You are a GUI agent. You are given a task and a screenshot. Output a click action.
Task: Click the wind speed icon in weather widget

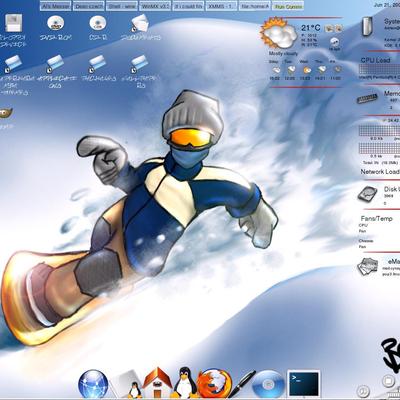click(334, 42)
